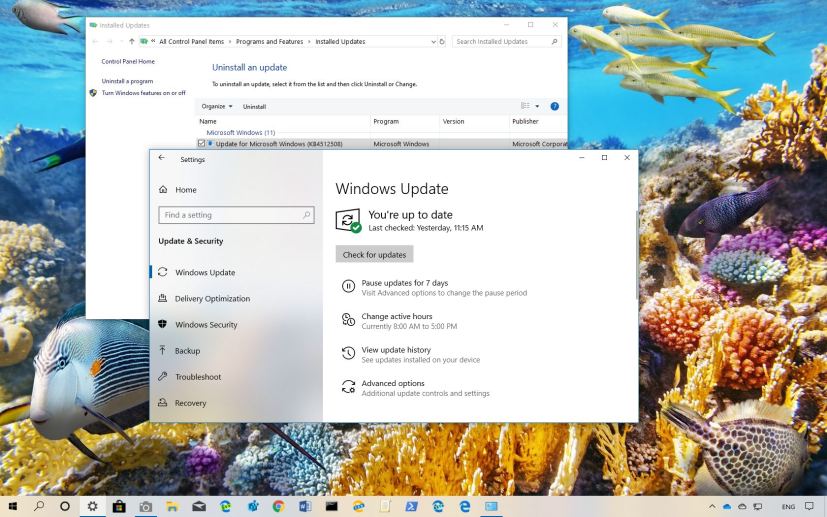
Task: Open PowerShell from taskbar
Action: coord(411,506)
